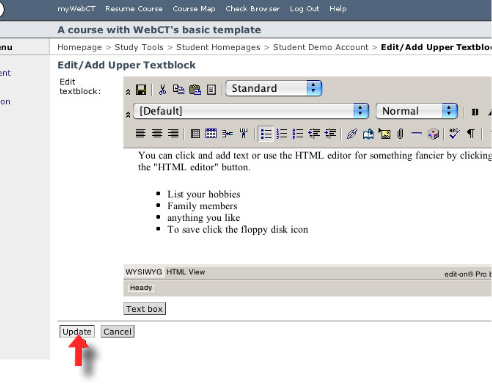The height and width of the screenshot is (385, 492).
Task: Open the Normal size dropdown
Action: [417, 111]
